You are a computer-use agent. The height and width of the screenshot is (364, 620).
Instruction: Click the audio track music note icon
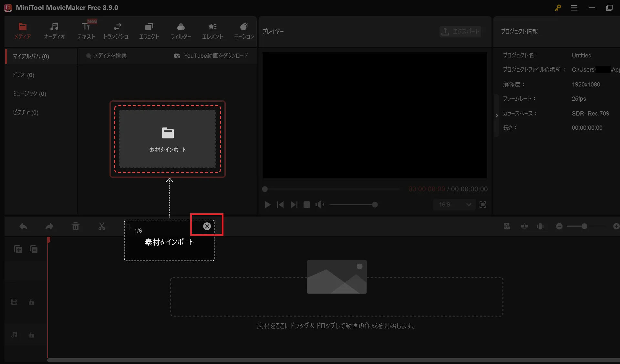14,335
